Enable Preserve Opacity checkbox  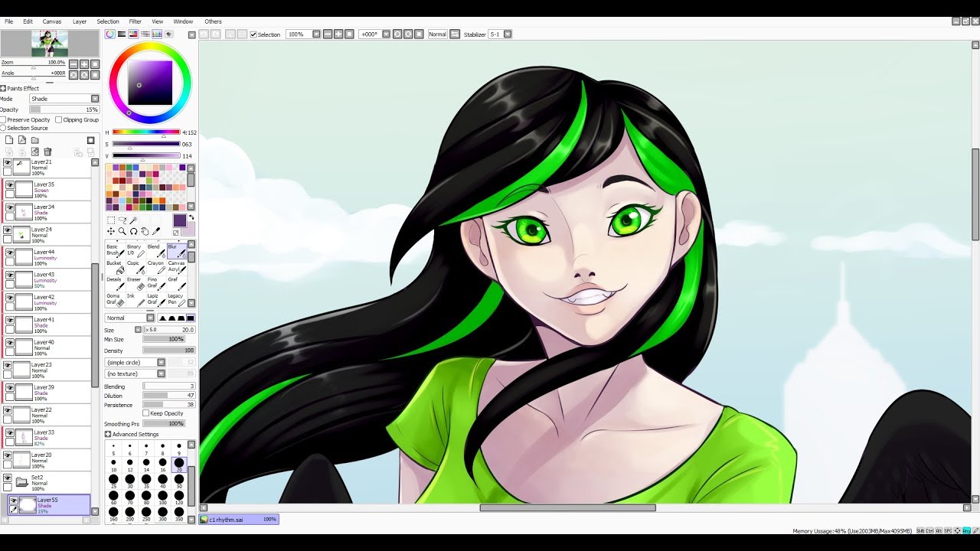pyautogui.click(x=4, y=120)
